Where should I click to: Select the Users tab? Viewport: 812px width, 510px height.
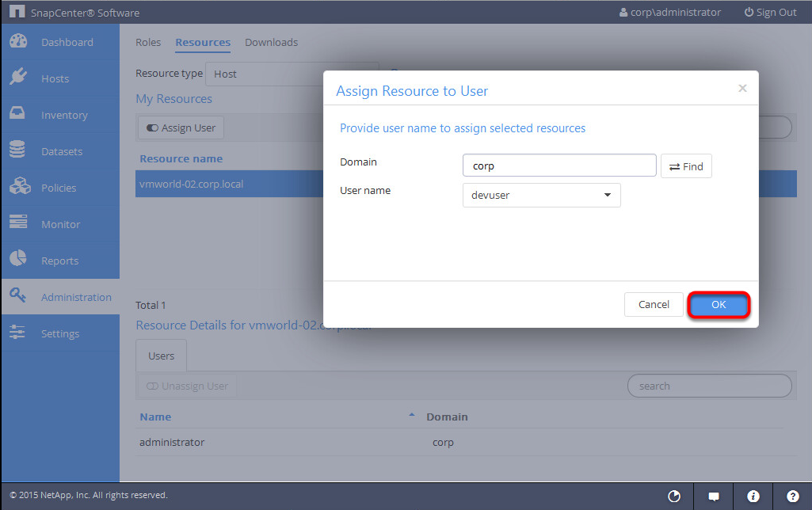click(161, 356)
